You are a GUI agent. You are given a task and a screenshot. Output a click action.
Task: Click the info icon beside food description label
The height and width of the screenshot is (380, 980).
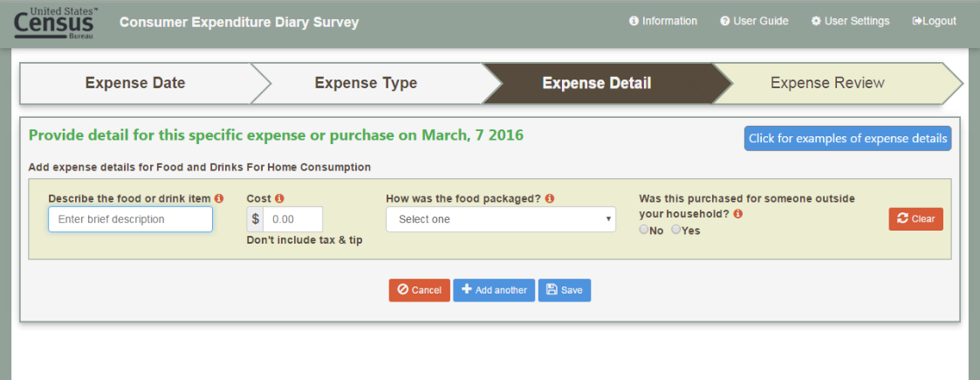click(x=219, y=199)
